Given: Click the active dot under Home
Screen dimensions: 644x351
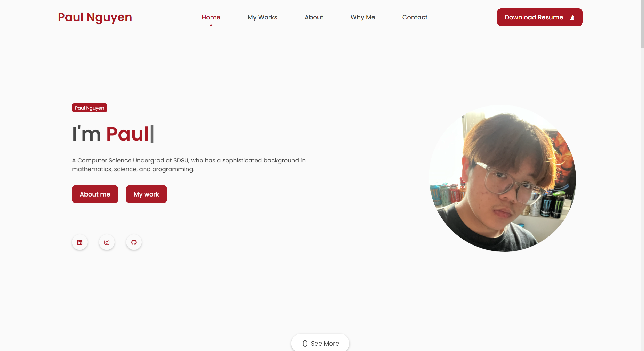Looking at the screenshot, I should point(211,25).
